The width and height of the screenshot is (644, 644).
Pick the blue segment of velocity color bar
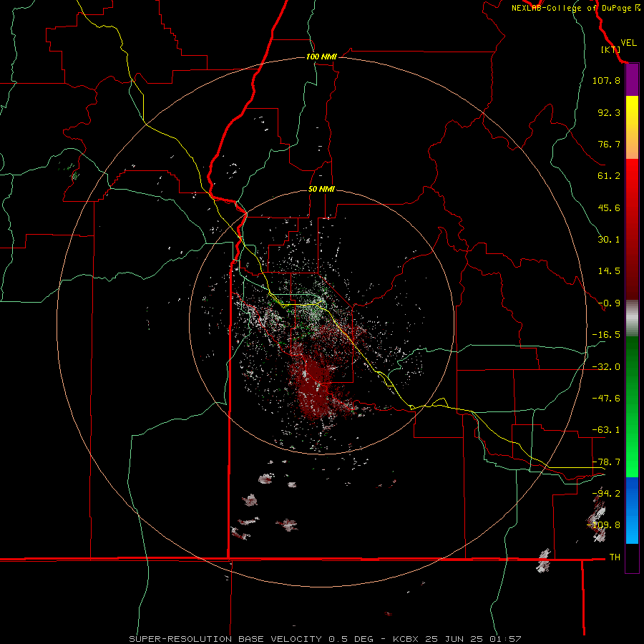point(632,510)
